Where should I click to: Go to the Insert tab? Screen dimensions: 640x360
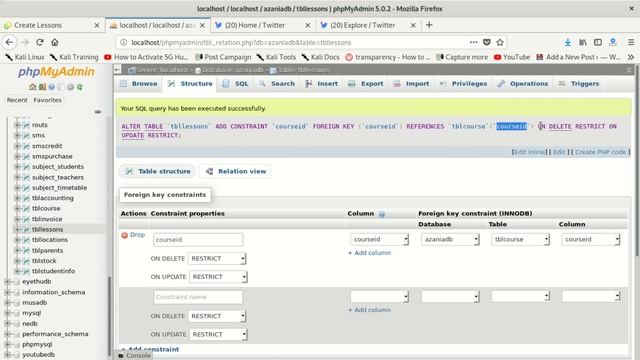[322, 84]
